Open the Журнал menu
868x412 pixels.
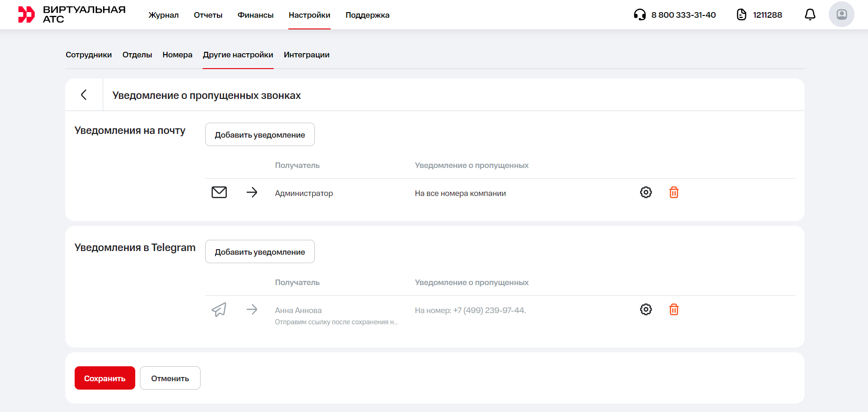pos(163,15)
